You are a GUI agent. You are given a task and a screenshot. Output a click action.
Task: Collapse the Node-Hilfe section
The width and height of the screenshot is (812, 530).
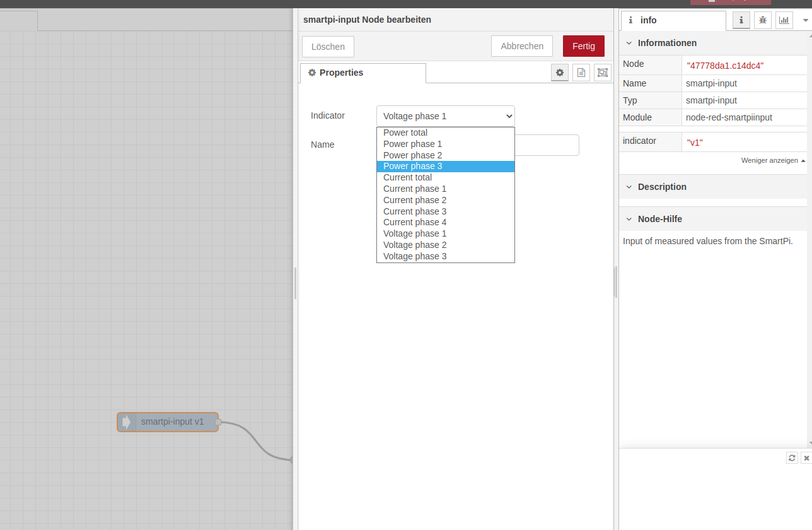[x=713, y=219]
